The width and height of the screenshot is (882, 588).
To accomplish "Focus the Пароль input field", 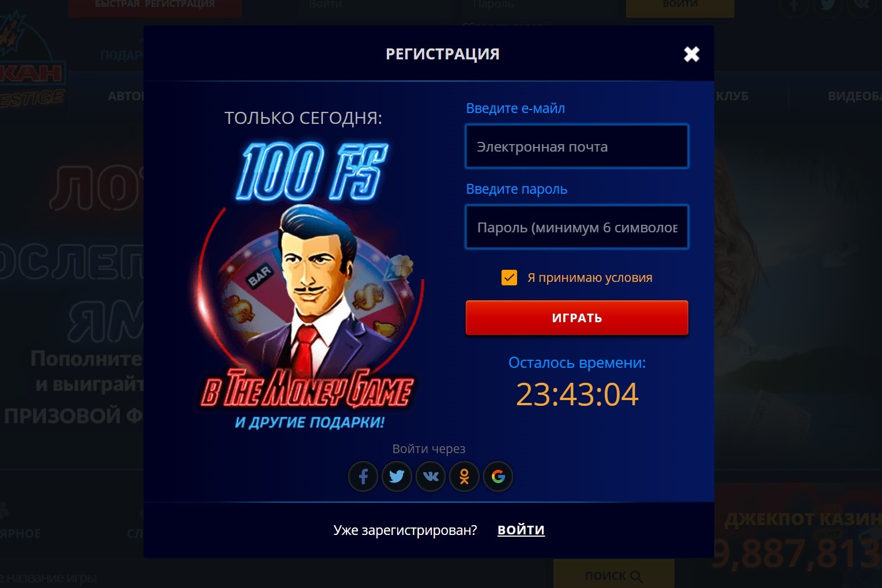I will tap(577, 227).
